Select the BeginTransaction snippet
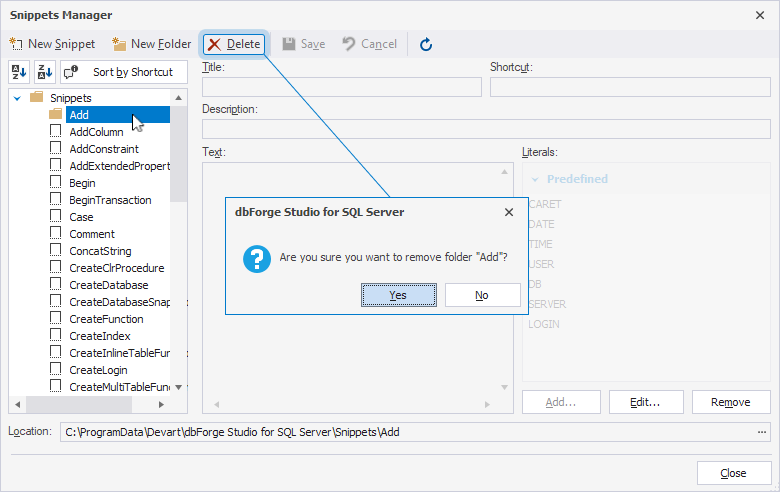 [x=110, y=200]
